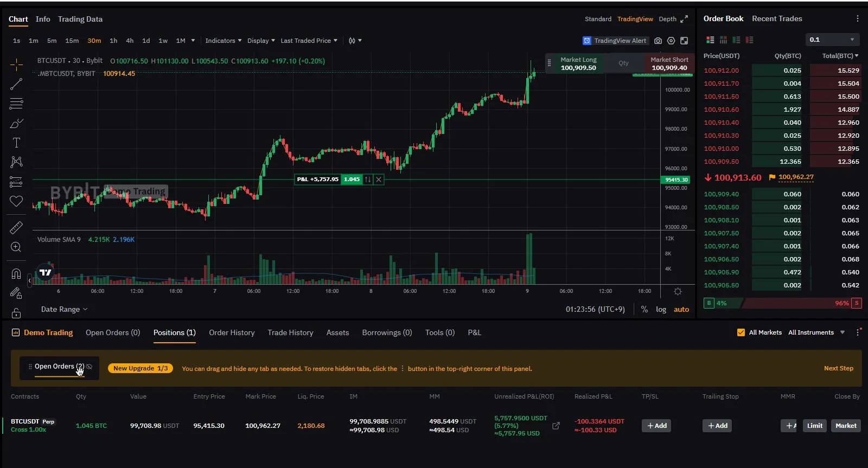This screenshot has width=868, height=468.
Task: Reverse the position on chart P&L label
Action: coord(368,179)
